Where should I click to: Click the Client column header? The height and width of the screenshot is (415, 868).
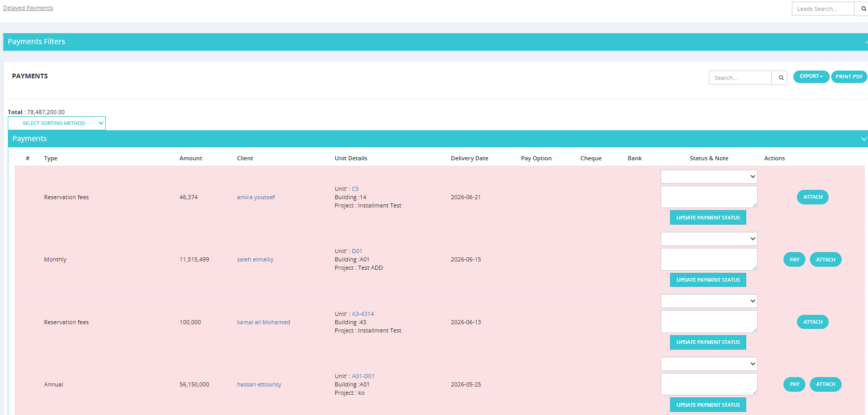pos(245,158)
